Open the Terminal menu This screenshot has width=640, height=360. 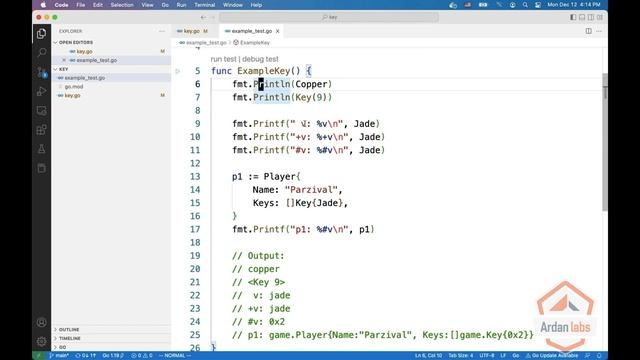tap(204, 5)
